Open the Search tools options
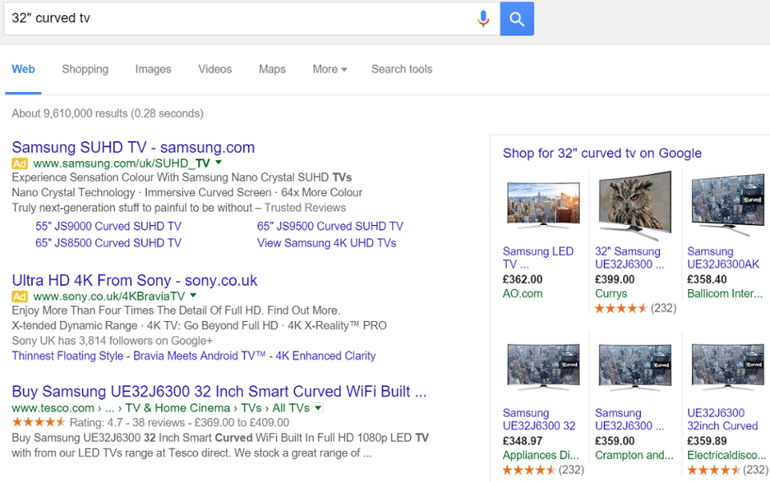 click(401, 69)
